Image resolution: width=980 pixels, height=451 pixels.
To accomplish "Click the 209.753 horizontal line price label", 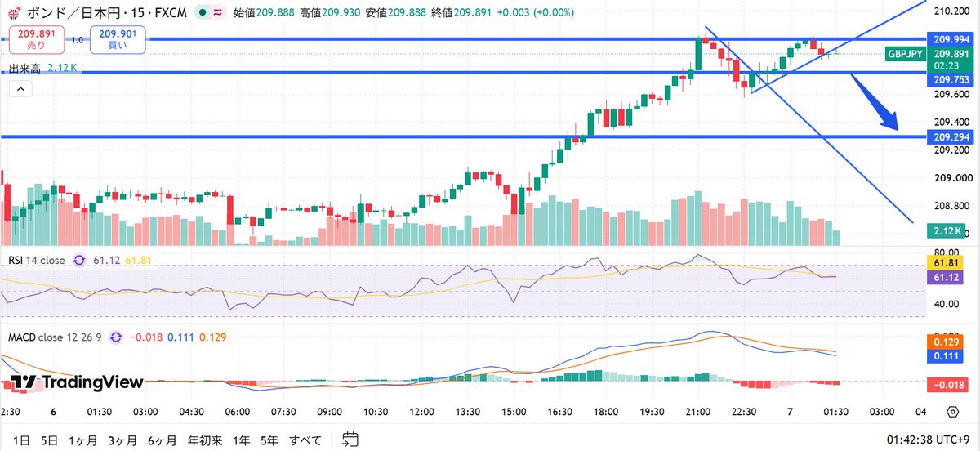I will click(x=950, y=80).
